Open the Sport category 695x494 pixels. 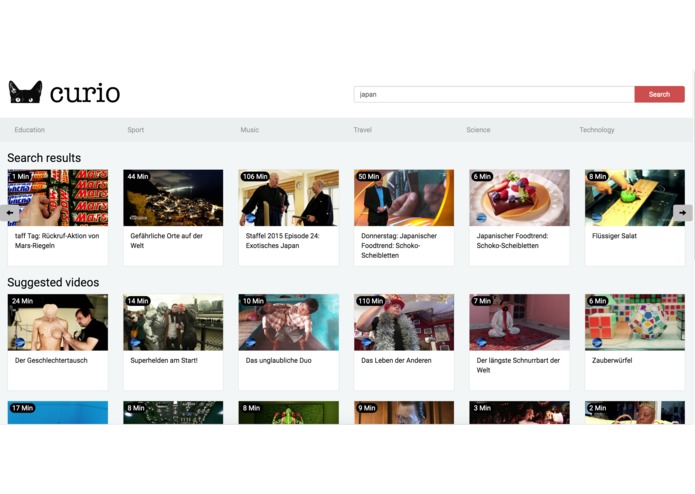tap(136, 130)
